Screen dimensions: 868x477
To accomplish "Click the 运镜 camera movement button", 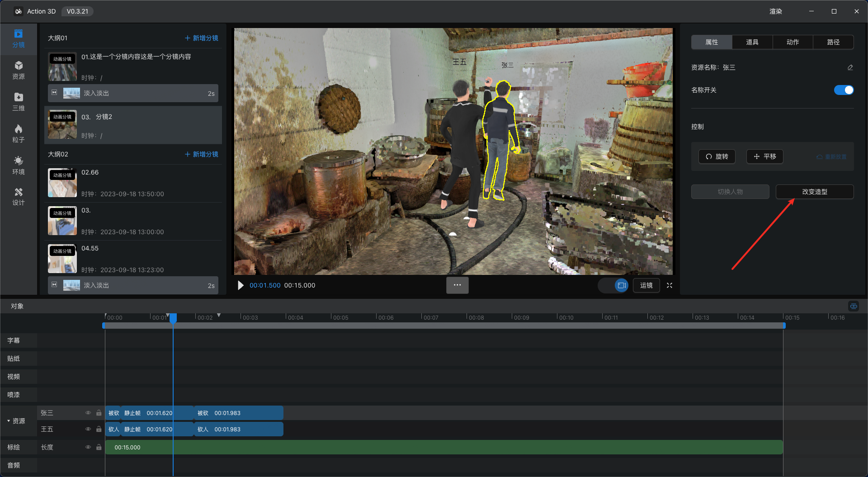I will 646,285.
